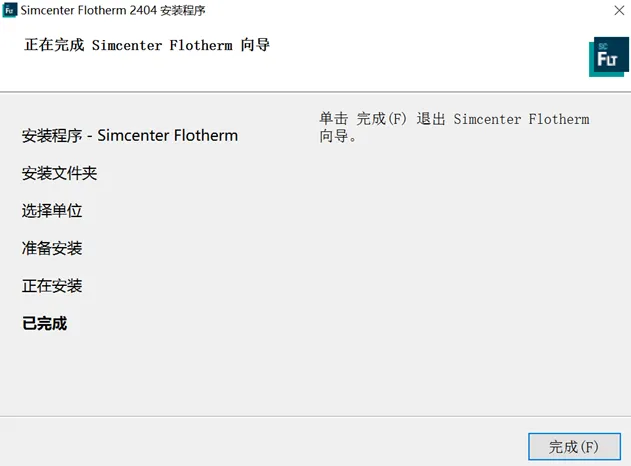Screen dimensions: 631x466
Task: Click the FLT logo in header banner
Action: 608,57
